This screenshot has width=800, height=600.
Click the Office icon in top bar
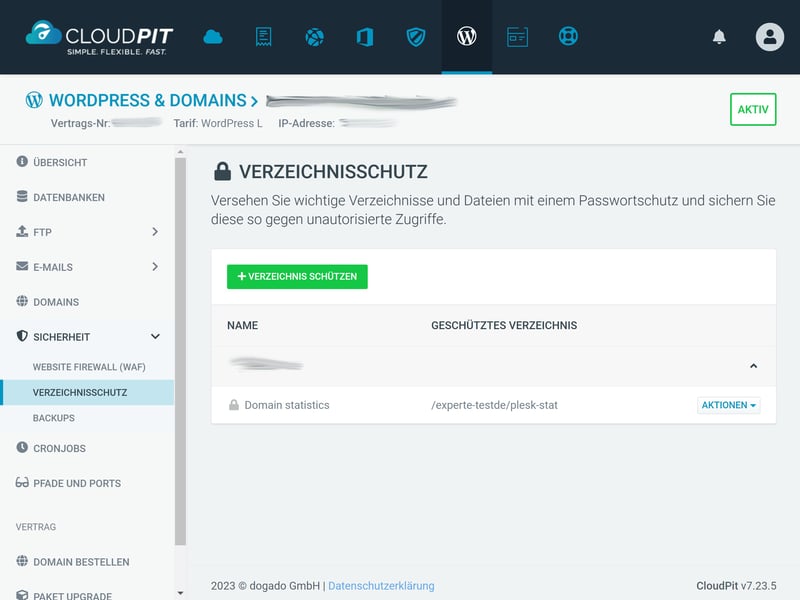[365, 37]
